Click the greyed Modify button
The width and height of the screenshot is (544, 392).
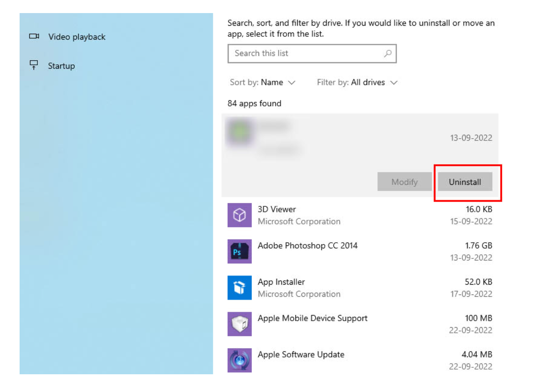(405, 182)
